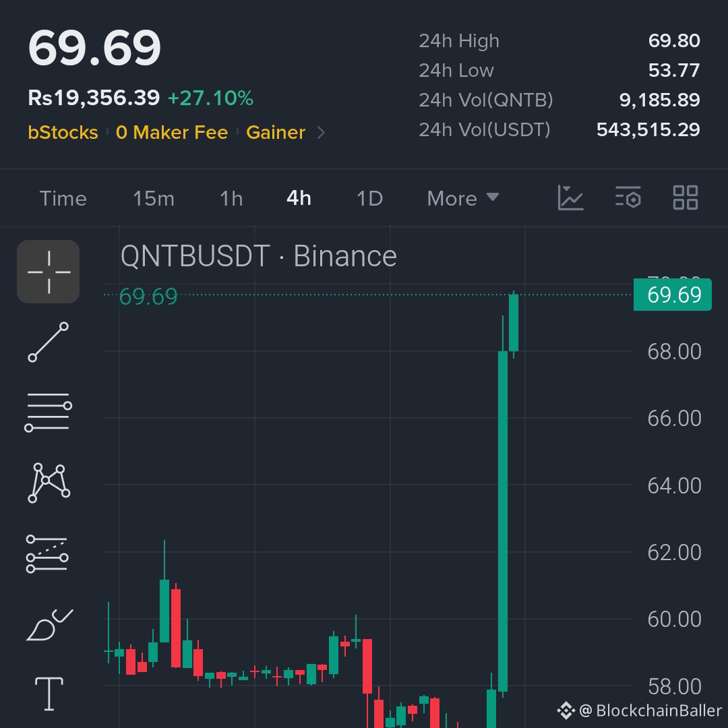Expand tags with the chevron arrow
Image resolution: width=728 pixels, height=728 pixels.
pos(321,133)
